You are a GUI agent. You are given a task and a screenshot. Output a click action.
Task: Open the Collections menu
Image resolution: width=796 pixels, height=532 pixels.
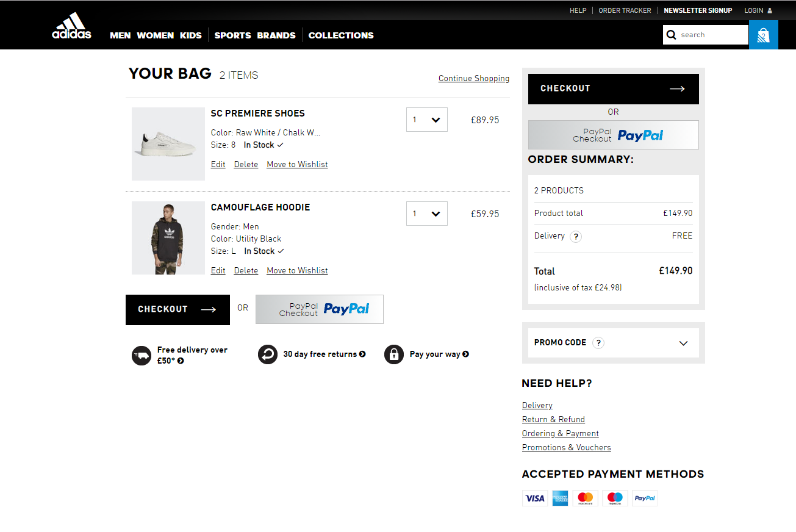[x=341, y=35]
